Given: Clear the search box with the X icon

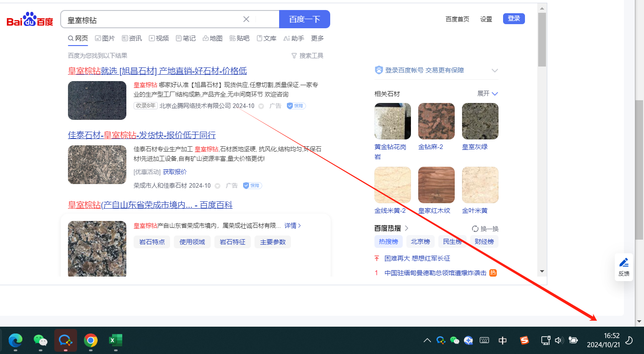Looking at the screenshot, I should [x=246, y=19].
